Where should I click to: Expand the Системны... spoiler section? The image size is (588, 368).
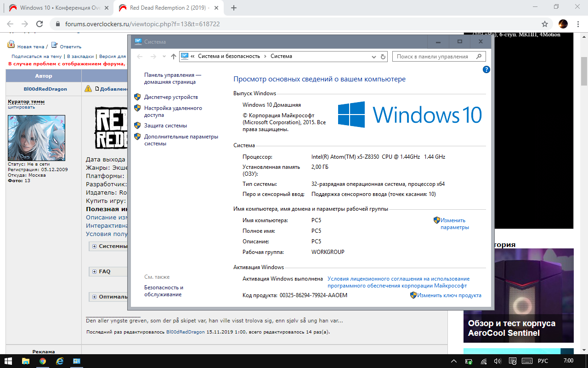(94, 246)
